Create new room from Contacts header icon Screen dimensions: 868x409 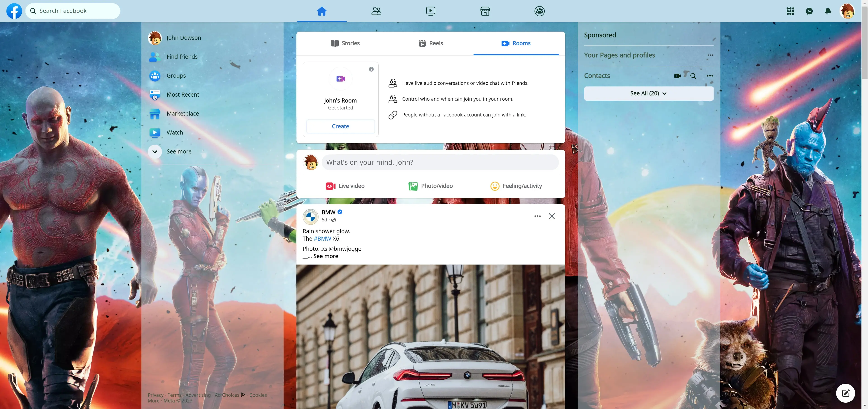[x=677, y=76]
